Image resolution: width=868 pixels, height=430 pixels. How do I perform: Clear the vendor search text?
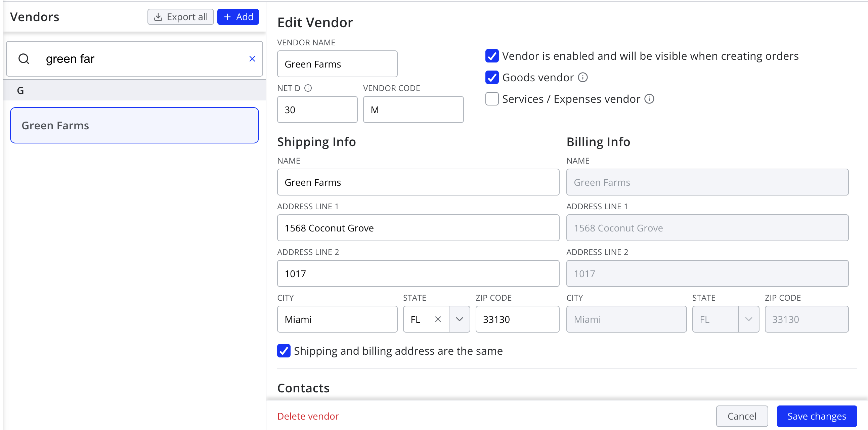(252, 59)
